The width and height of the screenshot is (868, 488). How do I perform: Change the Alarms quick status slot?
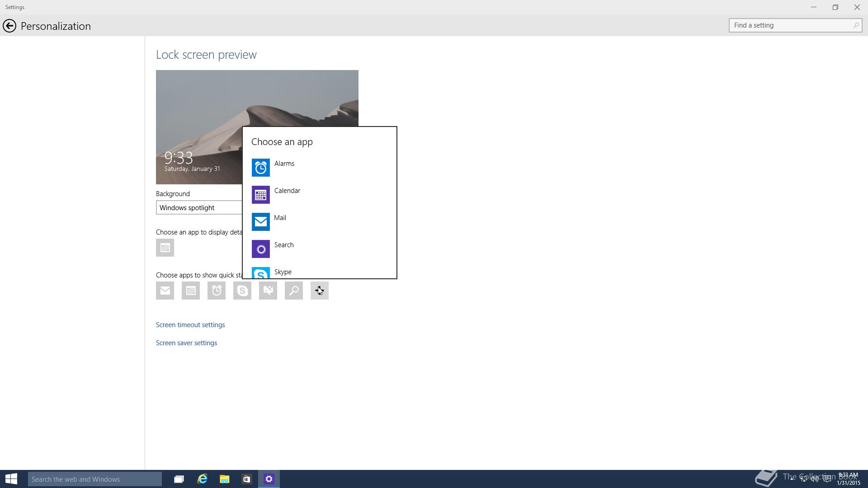(217, 291)
